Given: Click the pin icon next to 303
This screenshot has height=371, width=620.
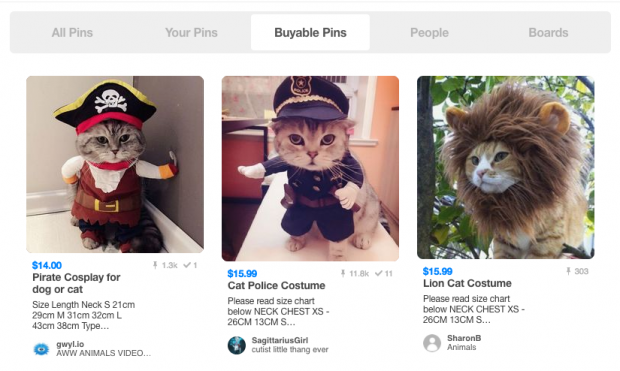Looking at the screenshot, I should click(x=568, y=271).
